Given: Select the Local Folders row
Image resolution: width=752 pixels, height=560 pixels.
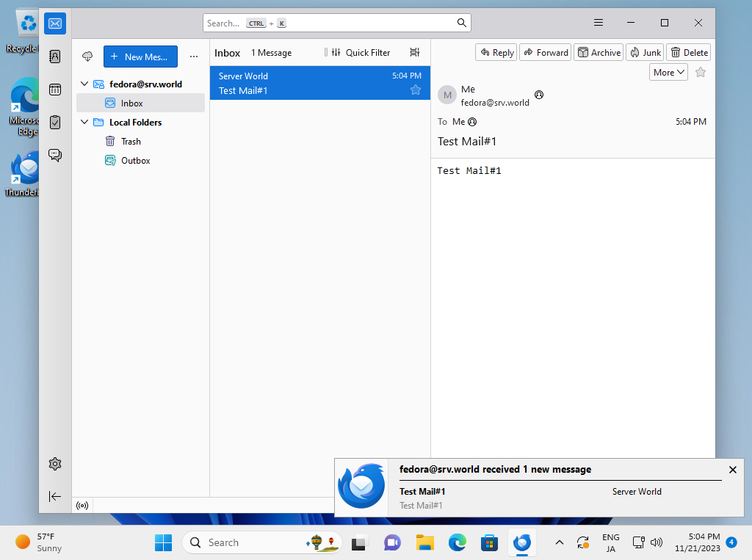Looking at the screenshot, I should [140, 123].
